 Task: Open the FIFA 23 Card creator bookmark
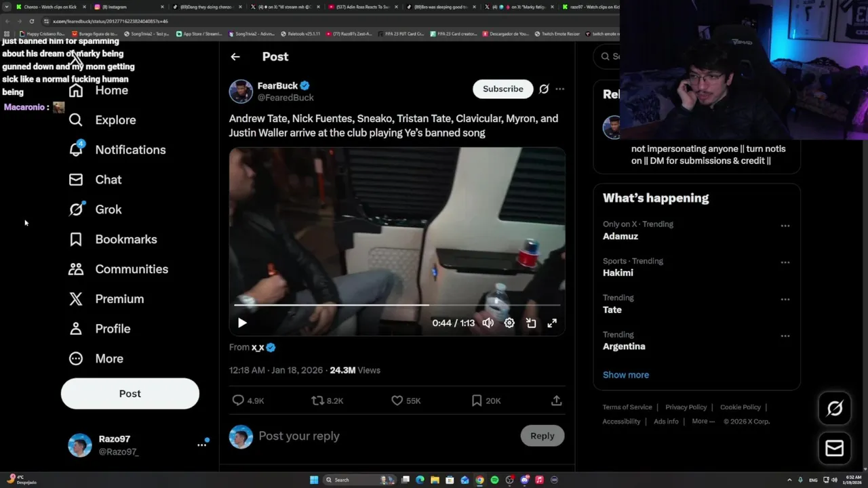(455, 34)
